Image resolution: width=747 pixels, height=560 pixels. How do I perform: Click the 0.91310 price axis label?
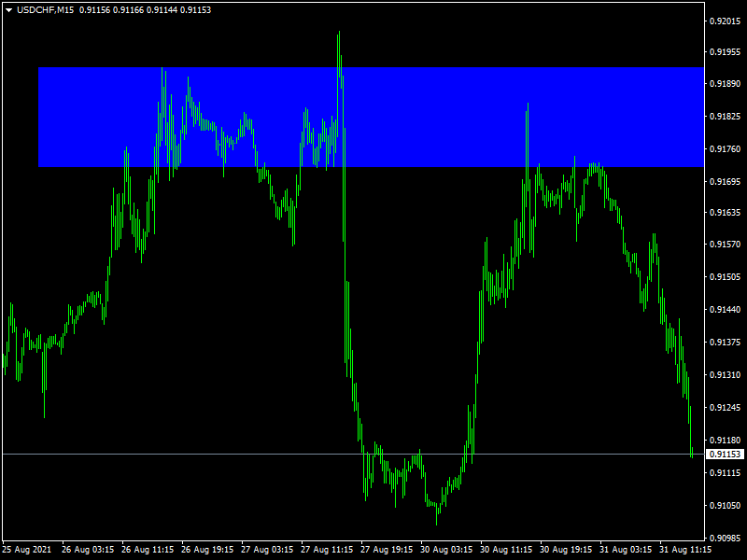coord(726,375)
